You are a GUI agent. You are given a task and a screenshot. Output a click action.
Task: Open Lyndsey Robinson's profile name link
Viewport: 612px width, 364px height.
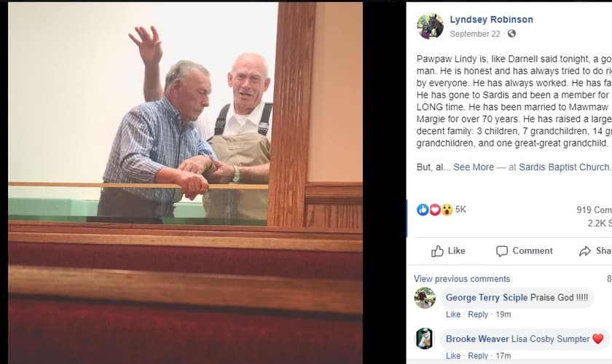[x=491, y=20]
